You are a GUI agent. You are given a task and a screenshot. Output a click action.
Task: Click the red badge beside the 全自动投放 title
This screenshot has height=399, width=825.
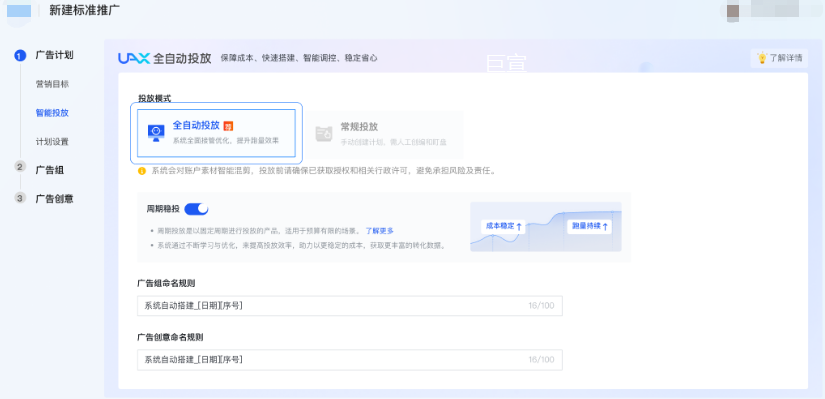point(228,126)
